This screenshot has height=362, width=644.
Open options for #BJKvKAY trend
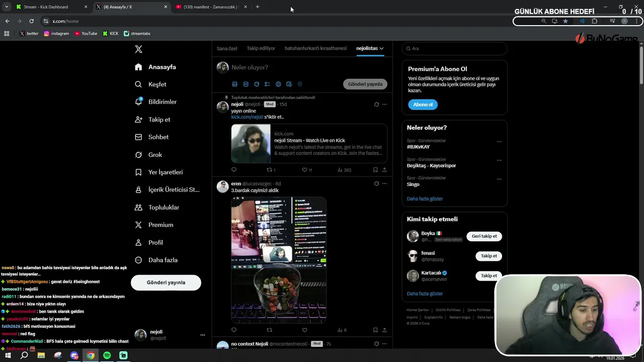(x=499, y=142)
